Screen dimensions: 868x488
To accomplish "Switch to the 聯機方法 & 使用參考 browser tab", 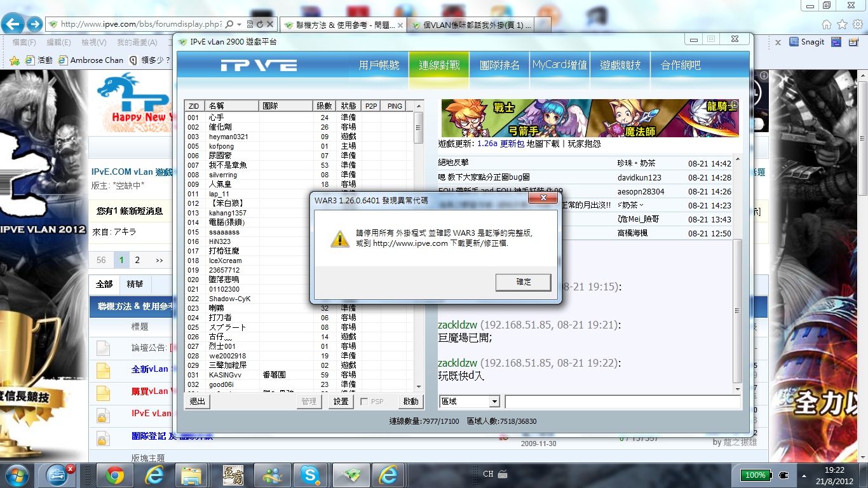I will 342,25.
